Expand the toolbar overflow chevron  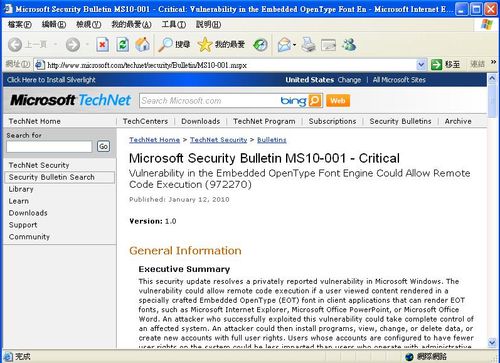click(x=494, y=62)
